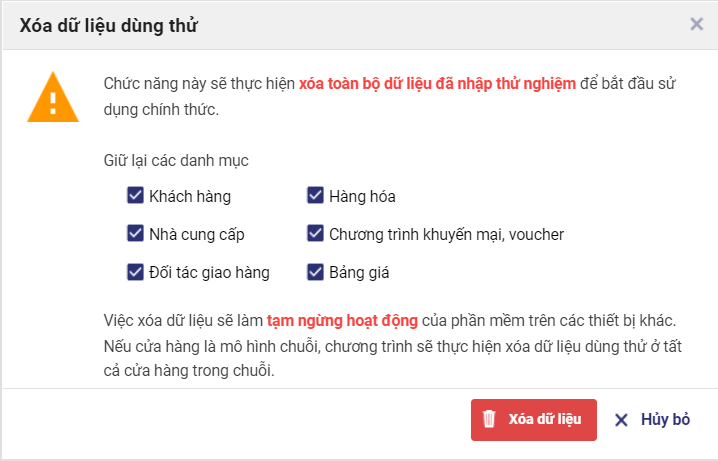Click the Đối tác giao hàng label text
The image size is (718, 461).
coord(209,273)
